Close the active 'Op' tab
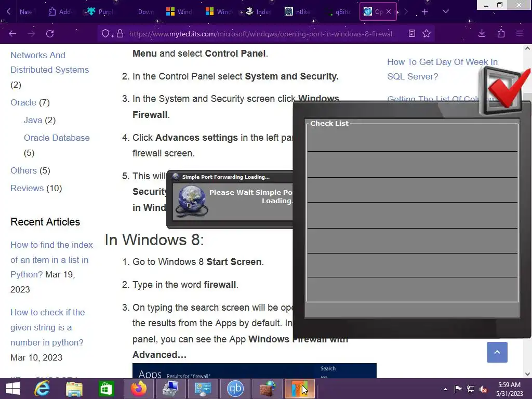 tap(389, 11)
